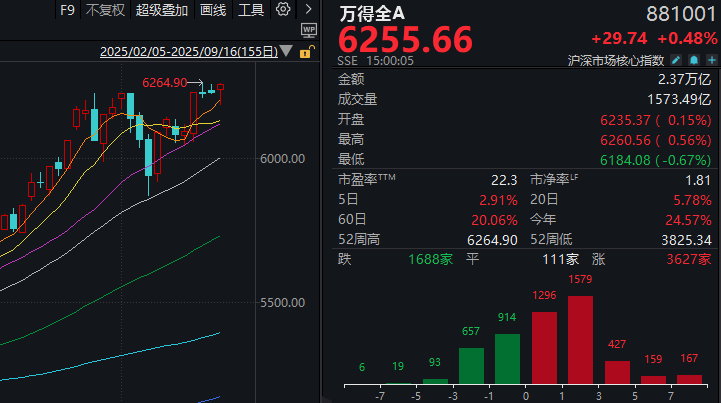
Task: Toggle the date range lock icon
Action: coord(305,52)
